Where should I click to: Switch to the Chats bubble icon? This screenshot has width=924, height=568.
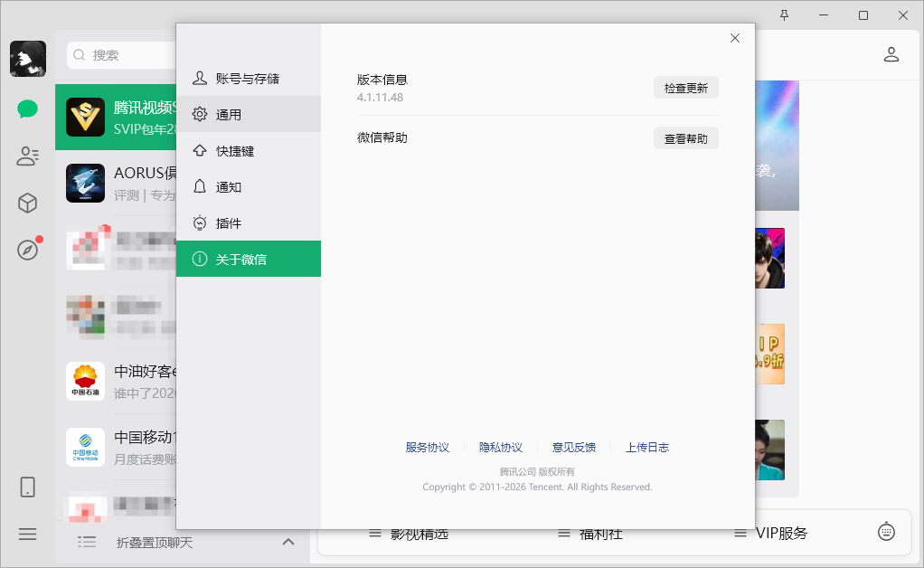28,109
